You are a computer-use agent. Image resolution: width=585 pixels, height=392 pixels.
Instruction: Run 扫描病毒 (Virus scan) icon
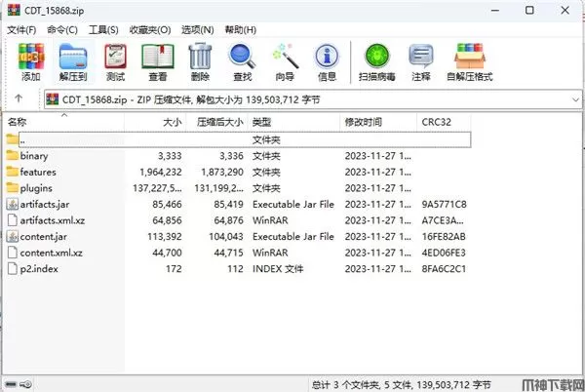(x=377, y=57)
